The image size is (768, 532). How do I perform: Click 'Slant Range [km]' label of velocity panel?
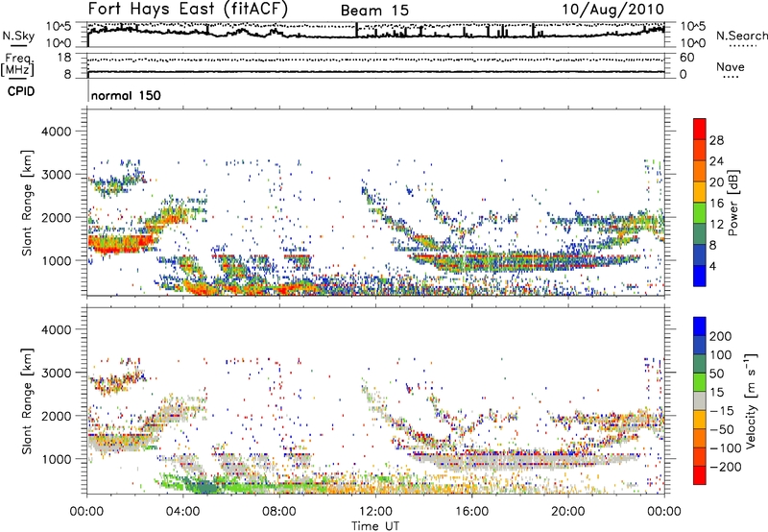pos(27,400)
